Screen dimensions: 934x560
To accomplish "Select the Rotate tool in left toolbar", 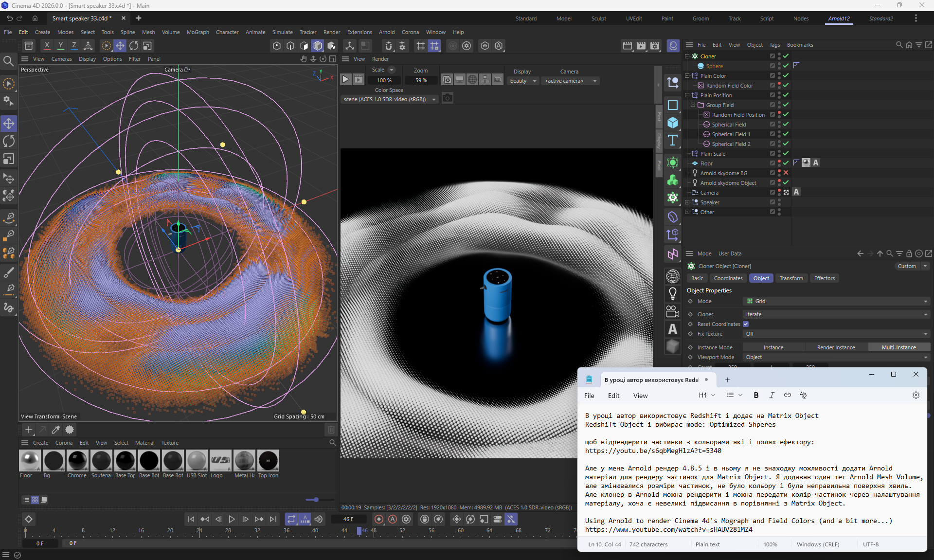I will coord(9,141).
